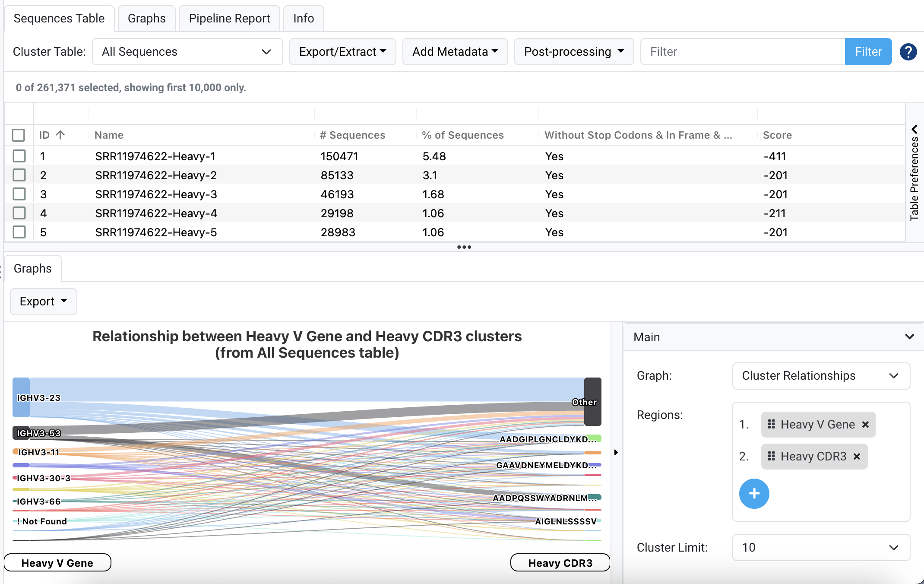Sort by the # Sequences column header
924x584 pixels.
point(353,135)
